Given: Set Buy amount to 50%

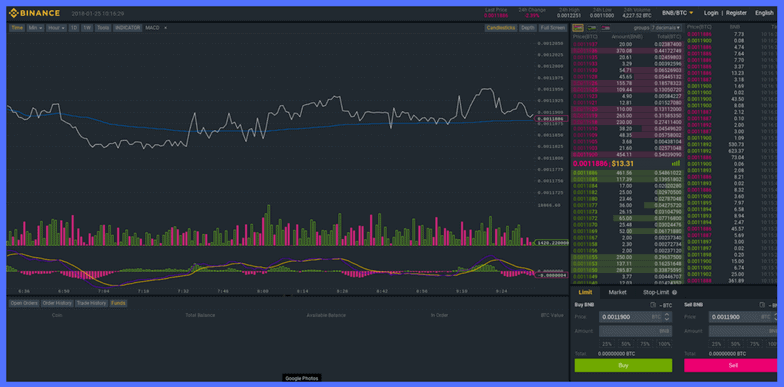Looking at the screenshot, I should coord(626,344).
